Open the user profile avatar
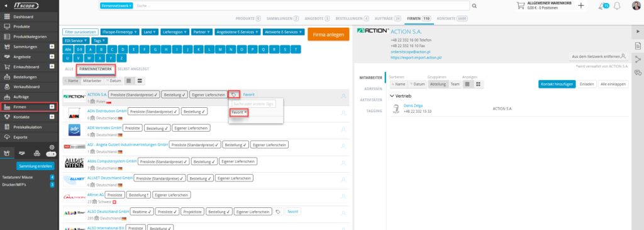This screenshot has height=230, width=644. [x=636, y=6]
